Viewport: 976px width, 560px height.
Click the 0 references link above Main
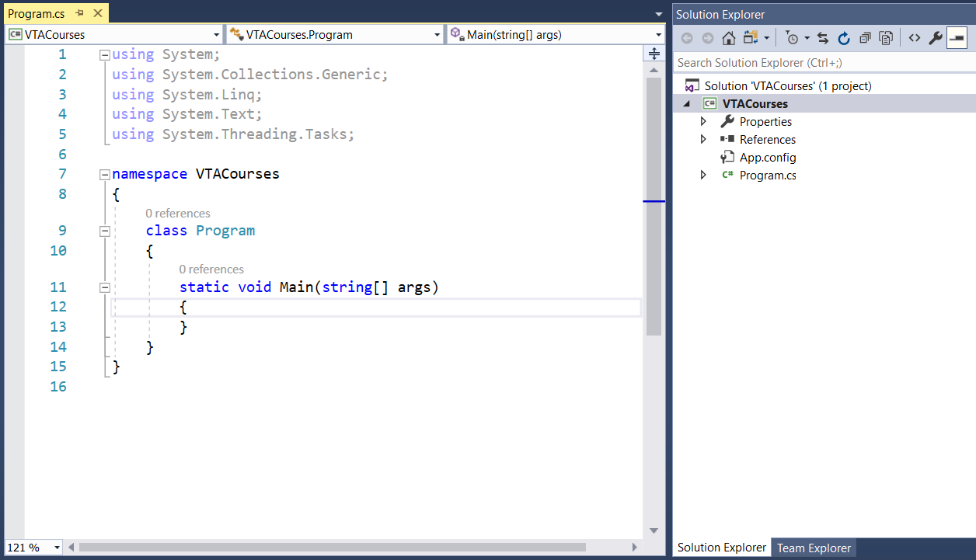click(211, 270)
